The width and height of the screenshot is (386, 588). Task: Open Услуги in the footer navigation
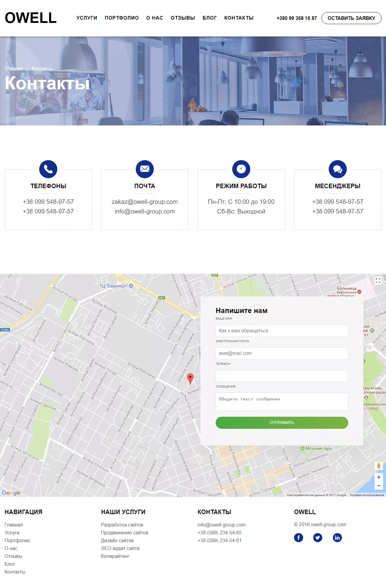pos(12,533)
